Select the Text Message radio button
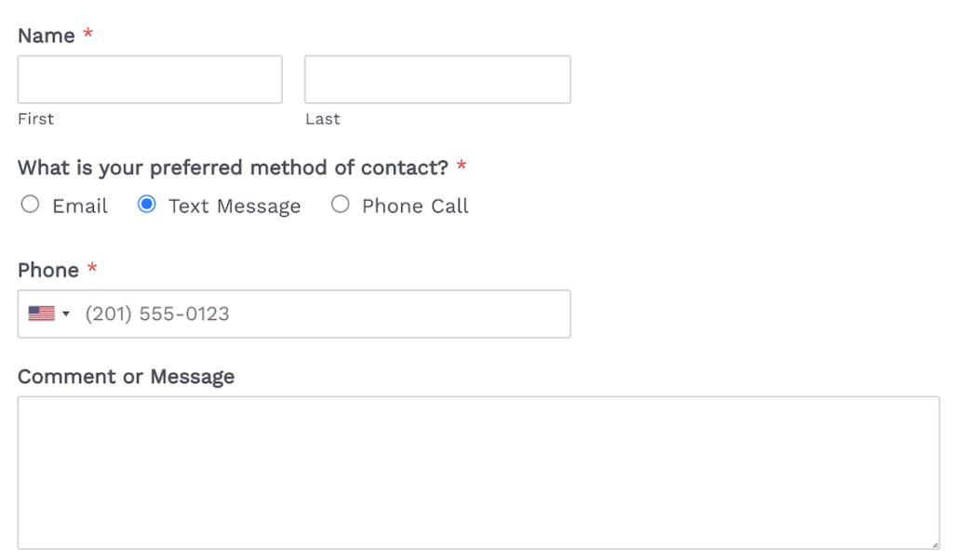Screen dimensions: 953x560 click(146, 205)
